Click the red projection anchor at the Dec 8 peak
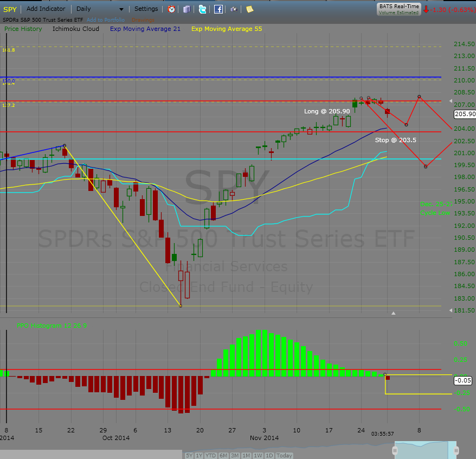Image resolution: width=476 pixels, height=459 pixels. [419, 97]
